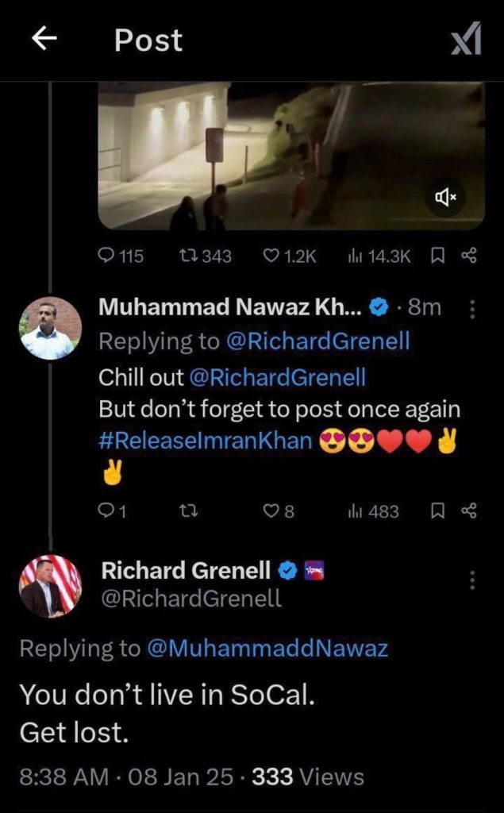Open the CPAC affiliation badge next to Richard Grenell

pyautogui.click(x=314, y=570)
